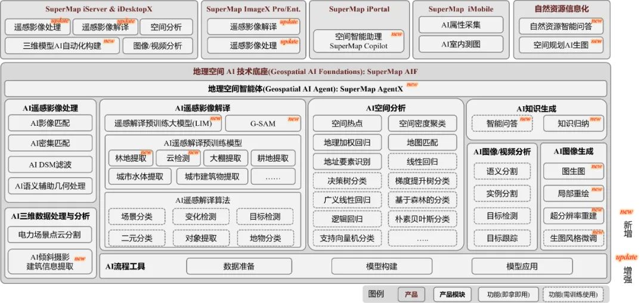The image size is (644, 303).
Task: Open 电力场景点云分割 function
Action: pyautogui.click(x=50, y=235)
